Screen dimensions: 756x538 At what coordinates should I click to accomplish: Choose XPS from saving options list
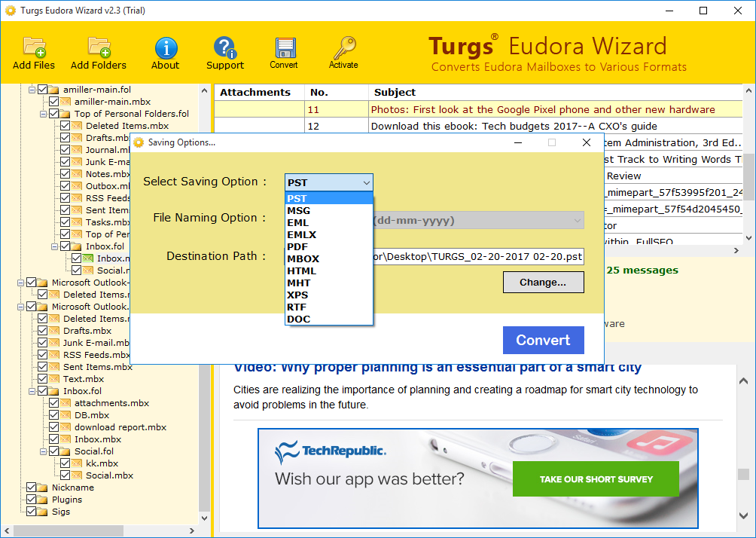(x=329, y=295)
